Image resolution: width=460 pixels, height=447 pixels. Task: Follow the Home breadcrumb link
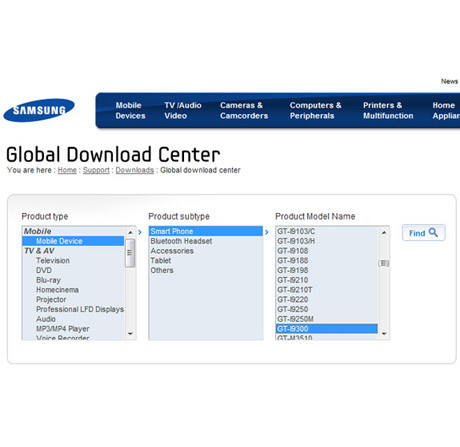[x=67, y=170]
